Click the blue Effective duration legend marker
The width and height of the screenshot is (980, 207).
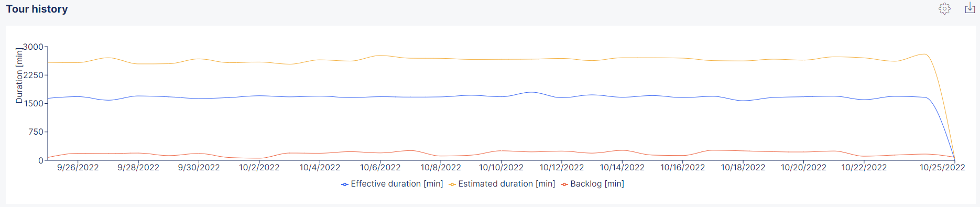pyautogui.click(x=345, y=184)
